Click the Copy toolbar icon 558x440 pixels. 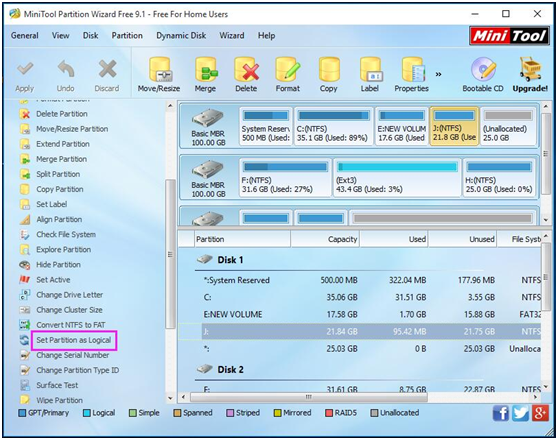328,70
